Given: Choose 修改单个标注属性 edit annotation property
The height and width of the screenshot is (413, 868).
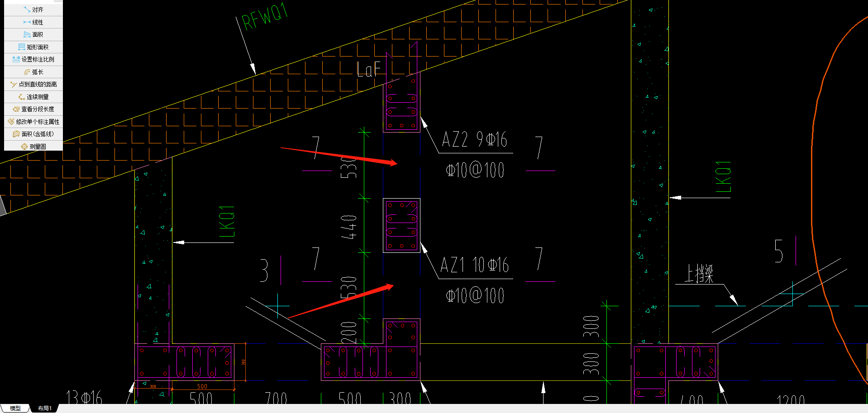Looking at the screenshot, I should (33, 122).
